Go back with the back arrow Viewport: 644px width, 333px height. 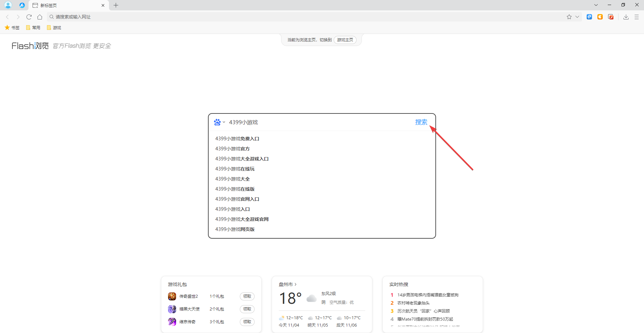(7, 17)
